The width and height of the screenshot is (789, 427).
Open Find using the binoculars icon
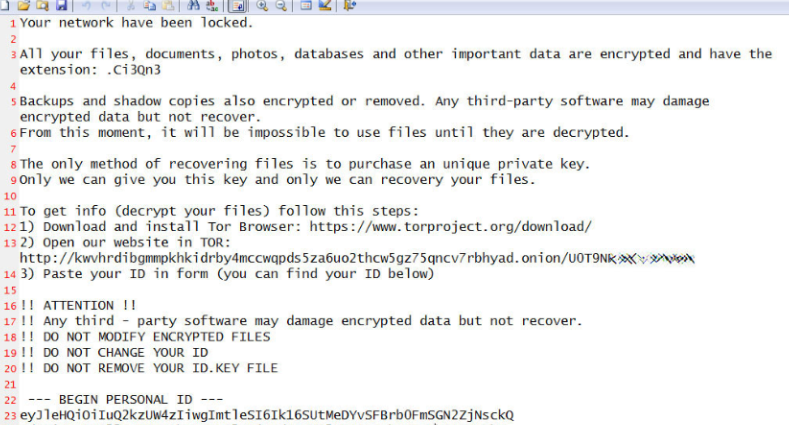point(193,5)
